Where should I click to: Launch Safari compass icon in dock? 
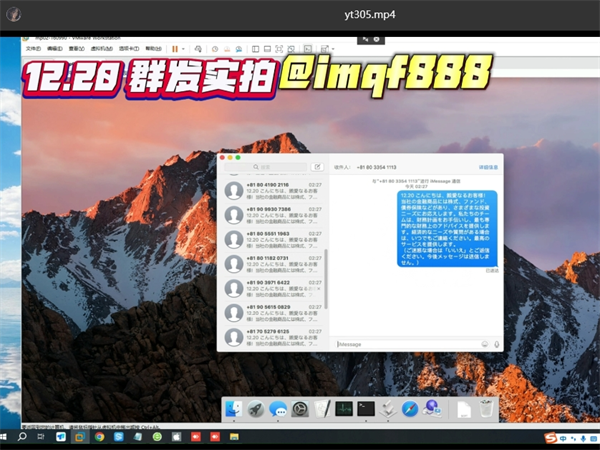[410, 409]
